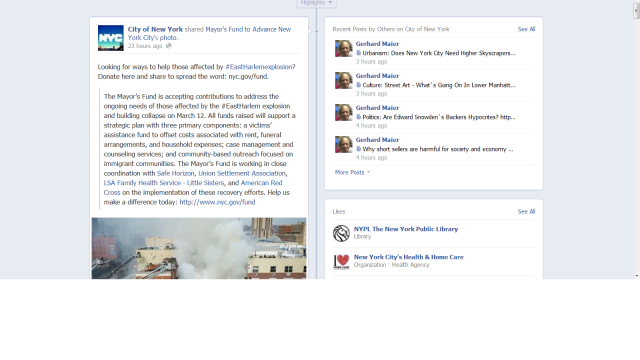Open NYPL The New York Public Library page
This screenshot has width=640, height=360.
click(406, 229)
